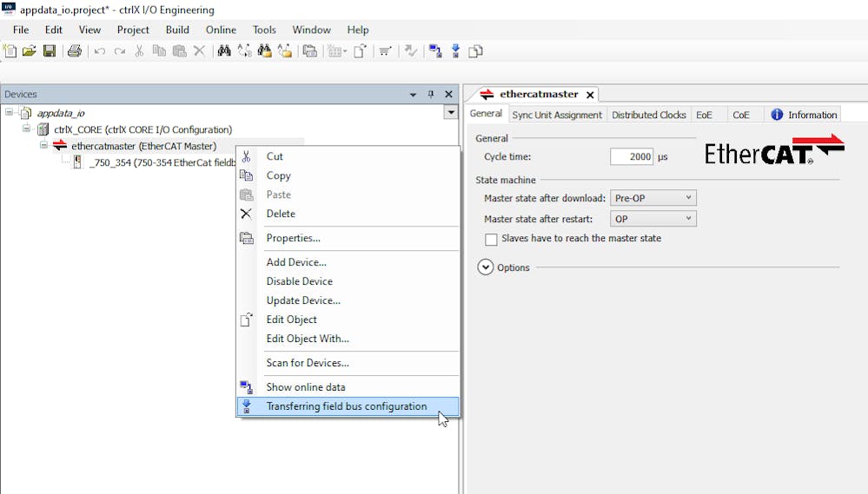Open the CoE tab
Image resolution: width=868 pixels, height=494 pixels.
coord(740,115)
